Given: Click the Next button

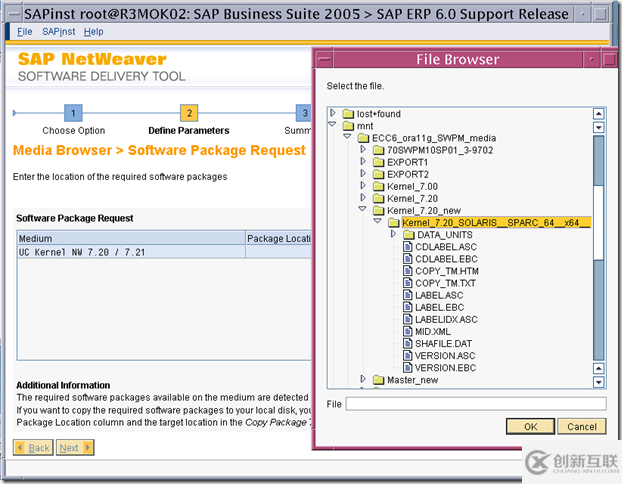Looking at the screenshot, I should [x=75, y=448].
